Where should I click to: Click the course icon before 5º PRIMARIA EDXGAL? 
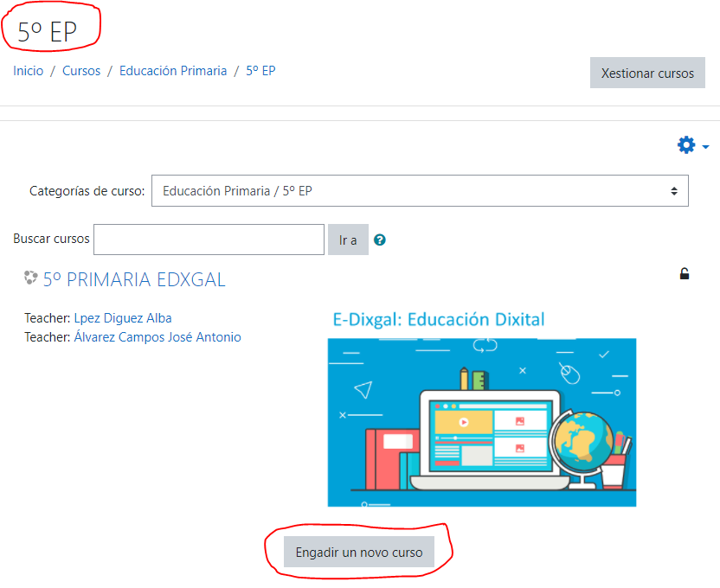31,278
